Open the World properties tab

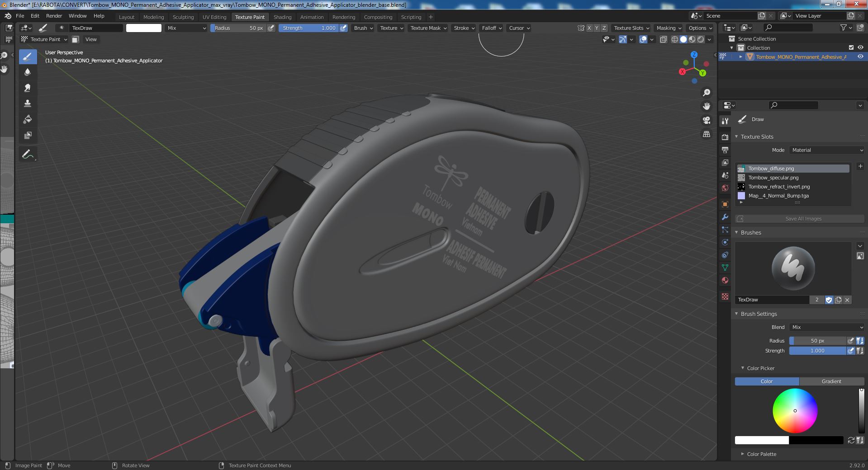pyautogui.click(x=725, y=188)
